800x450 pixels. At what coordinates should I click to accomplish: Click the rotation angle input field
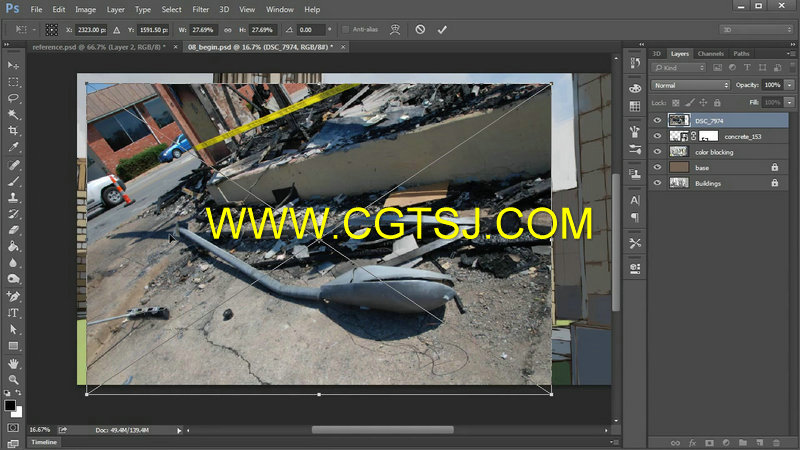pyautogui.click(x=311, y=30)
